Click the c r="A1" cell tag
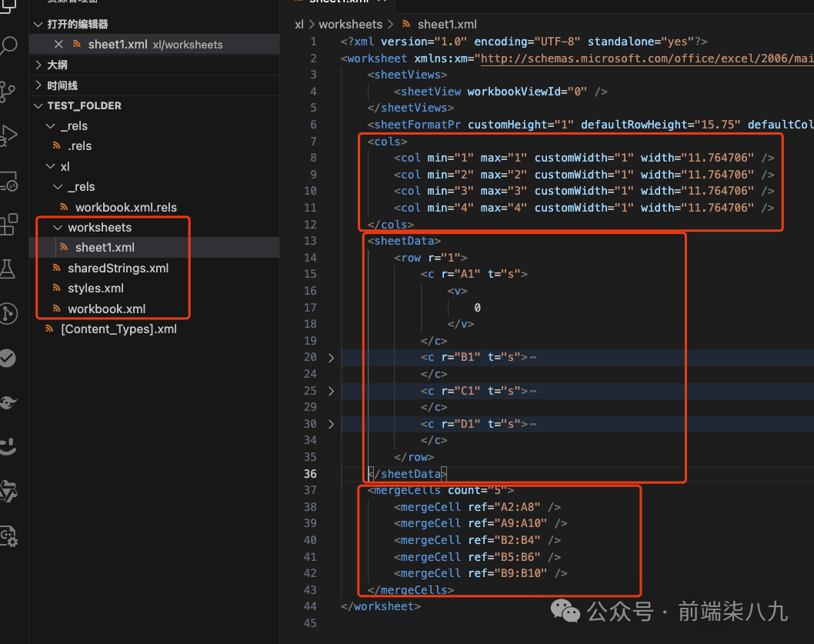814x644 pixels. [x=474, y=274]
